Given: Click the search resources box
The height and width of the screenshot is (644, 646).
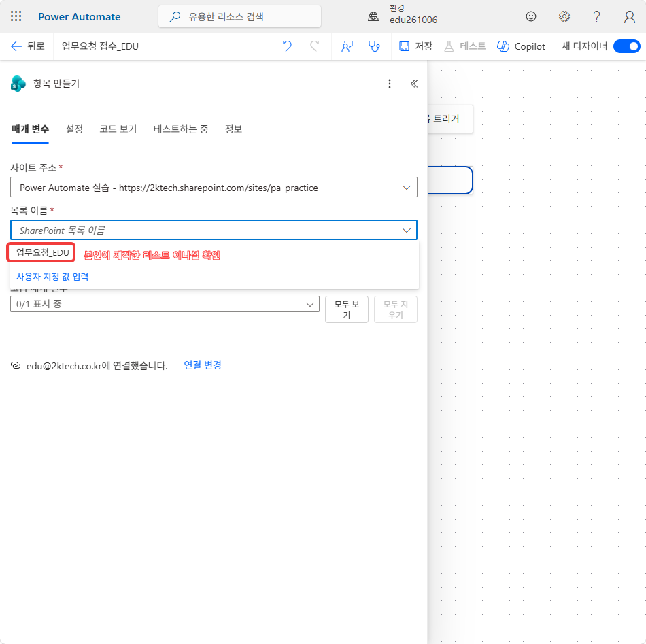Looking at the screenshot, I should pyautogui.click(x=240, y=16).
